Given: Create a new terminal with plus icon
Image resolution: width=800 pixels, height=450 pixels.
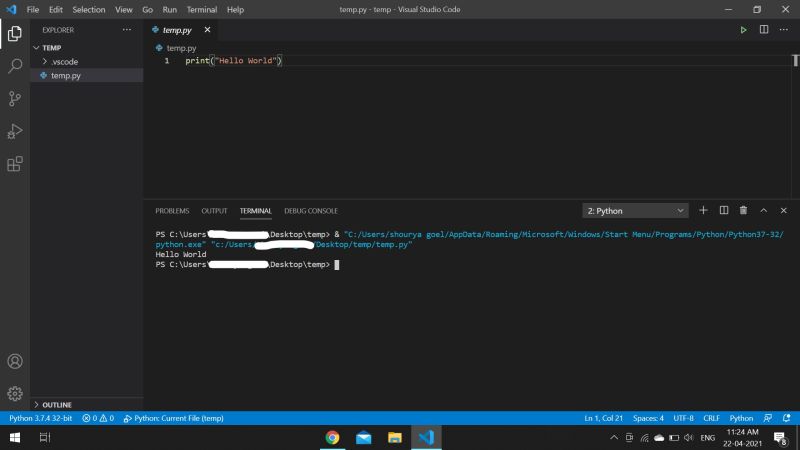Looking at the screenshot, I should click(x=703, y=210).
